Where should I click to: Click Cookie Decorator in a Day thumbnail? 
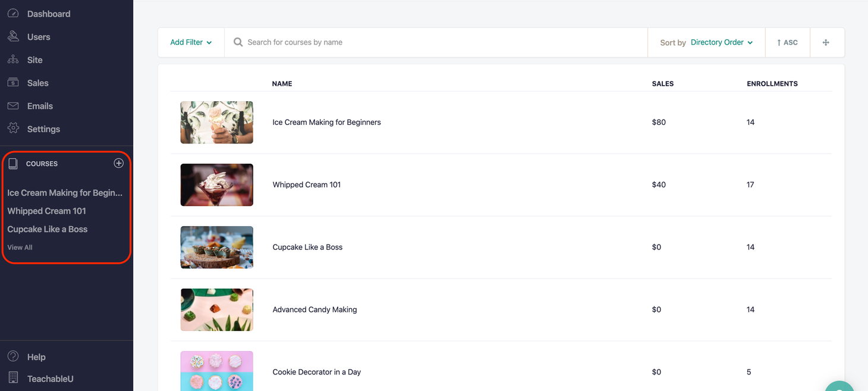pyautogui.click(x=217, y=371)
